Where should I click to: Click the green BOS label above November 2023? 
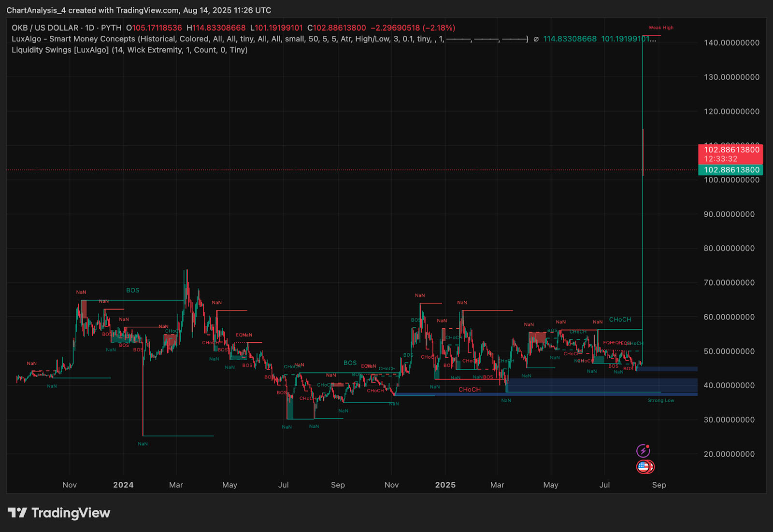[x=132, y=290]
